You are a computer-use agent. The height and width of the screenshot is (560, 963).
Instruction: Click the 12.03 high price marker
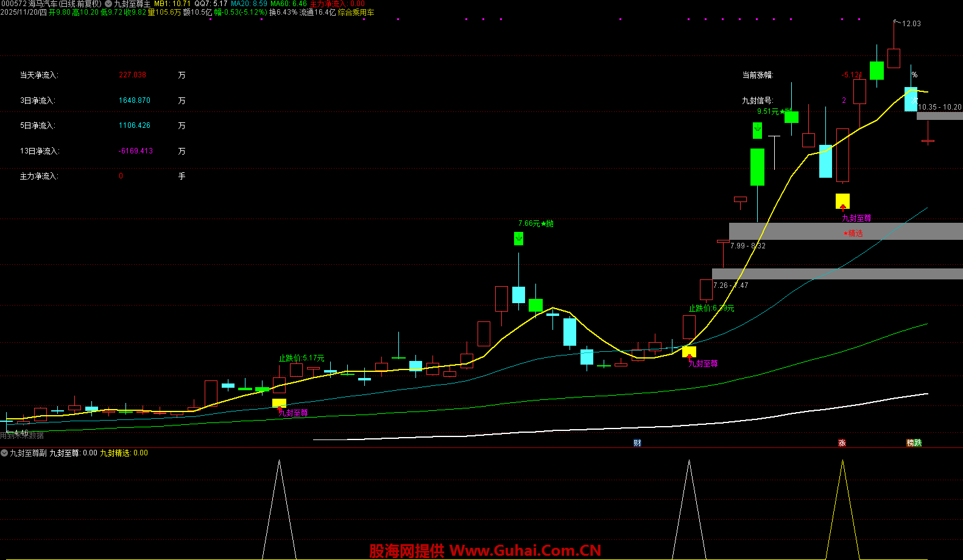pyautogui.click(x=911, y=24)
